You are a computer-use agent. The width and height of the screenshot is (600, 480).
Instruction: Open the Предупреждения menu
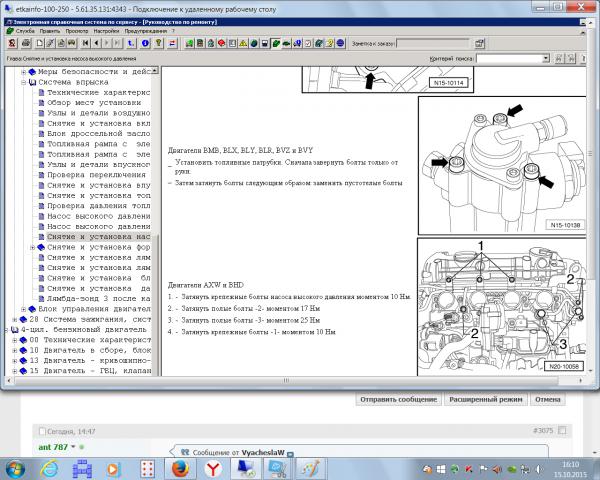pos(146,31)
